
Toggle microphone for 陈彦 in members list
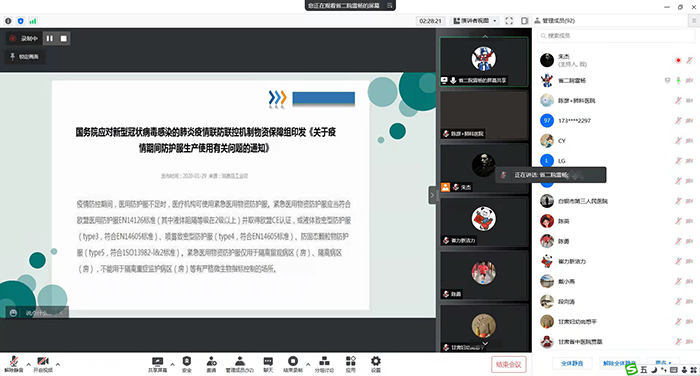(x=678, y=100)
